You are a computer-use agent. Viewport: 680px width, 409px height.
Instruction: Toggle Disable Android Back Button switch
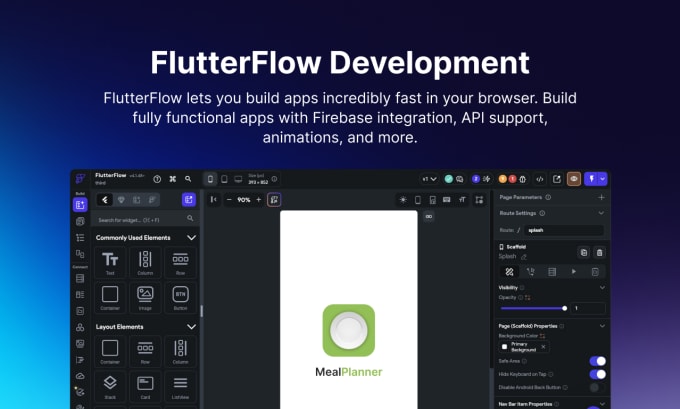598,387
